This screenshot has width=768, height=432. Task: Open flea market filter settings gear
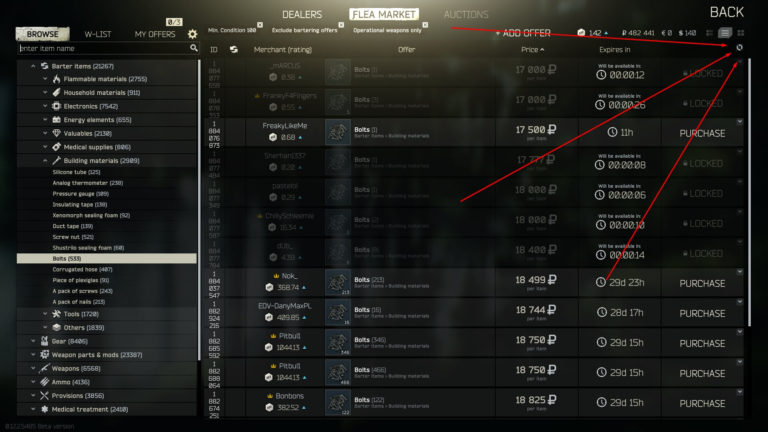pos(192,34)
